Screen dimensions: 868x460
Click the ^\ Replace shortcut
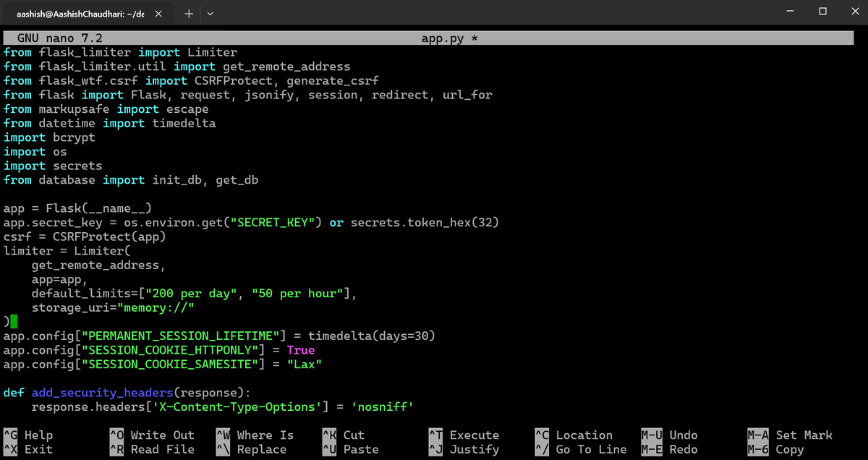tap(251, 449)
